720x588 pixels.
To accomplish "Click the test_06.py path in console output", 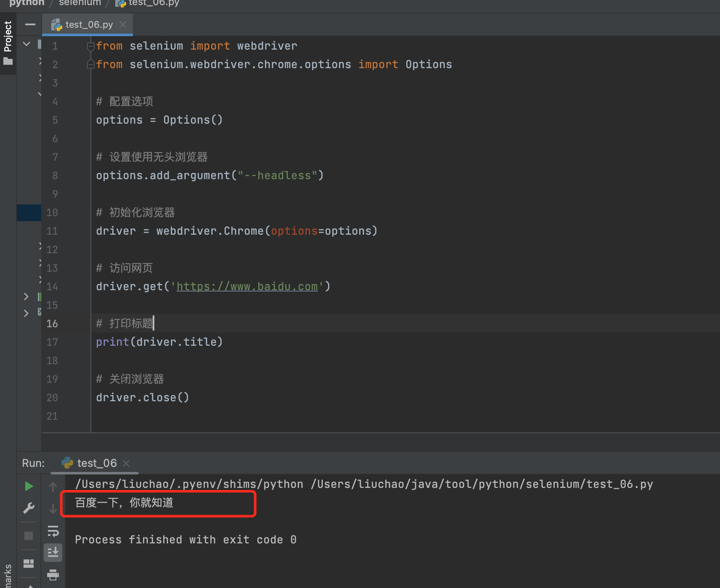I will coord(482,484).
